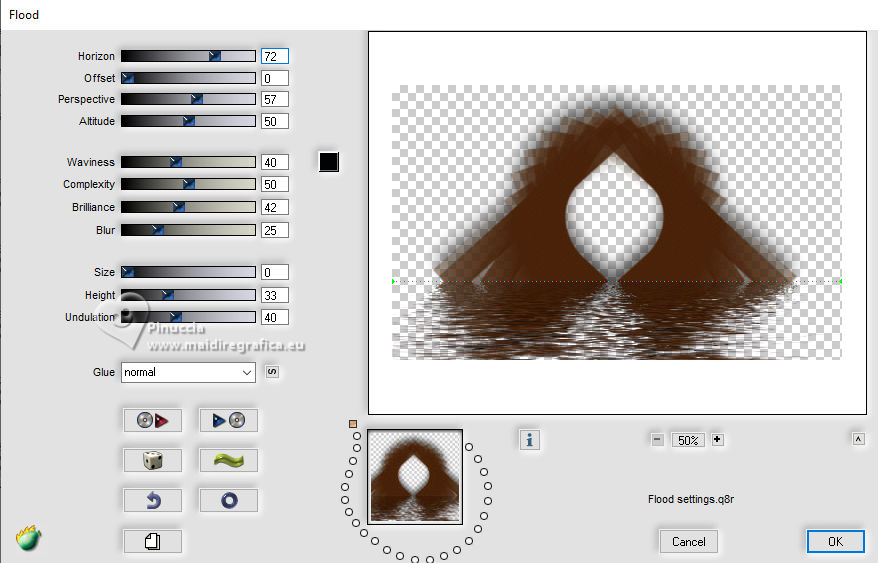Click the OK button
The width and height of the screenshot is (878, 563).
pyautogui.click(x=835, y=542)
